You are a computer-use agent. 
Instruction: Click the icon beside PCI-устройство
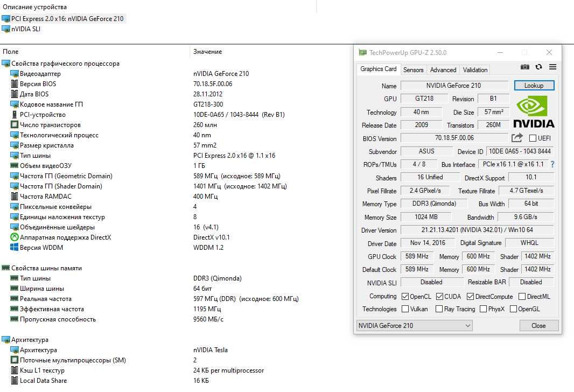pyautogui.click(x=15, y=115)
